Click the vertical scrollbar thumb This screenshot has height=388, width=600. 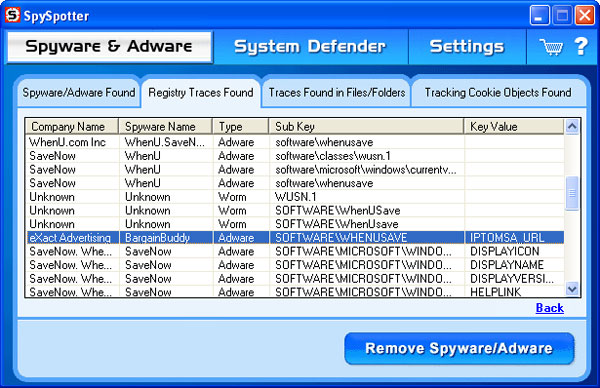(572, 193)
